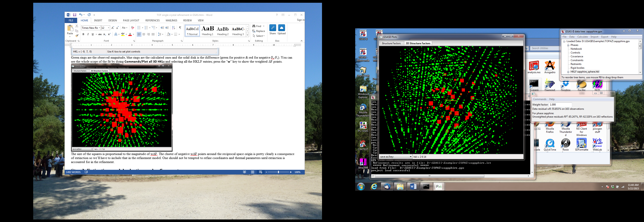Image resolution: width=644 pixels, height=222 pixels.
Task: Click the Repeat typing icon in Word
Action: (89, 15)
